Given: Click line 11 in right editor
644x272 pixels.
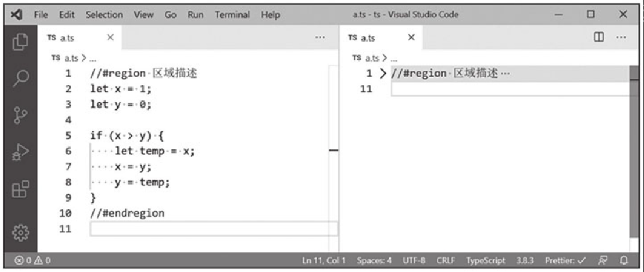Looking at the screenshot, I should pyautogui.click(x=511, y=89).
